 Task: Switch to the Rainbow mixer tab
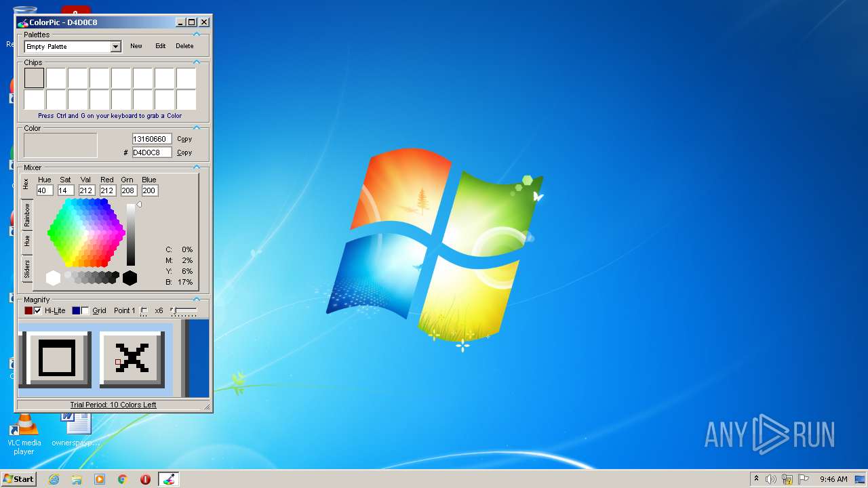coord(26,215)
